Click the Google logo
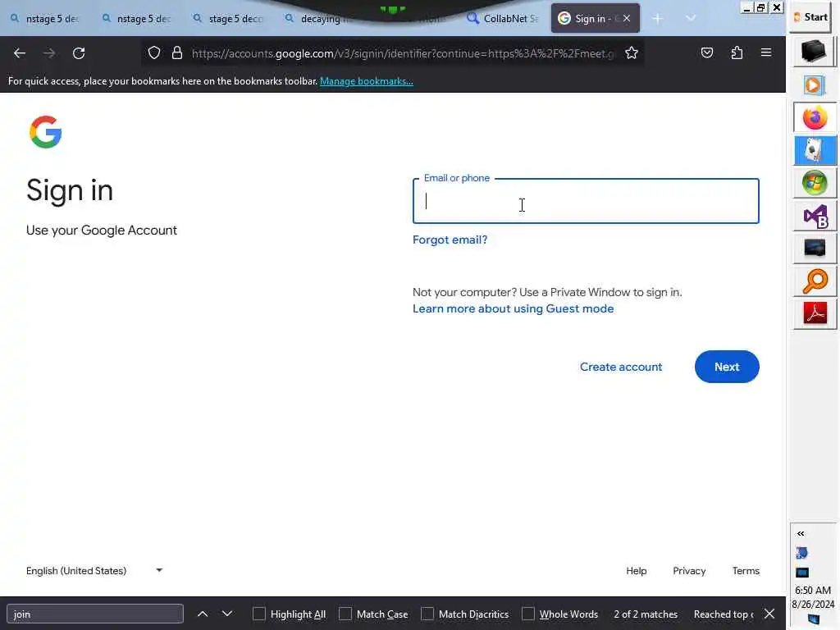 (x=46, y=132)
